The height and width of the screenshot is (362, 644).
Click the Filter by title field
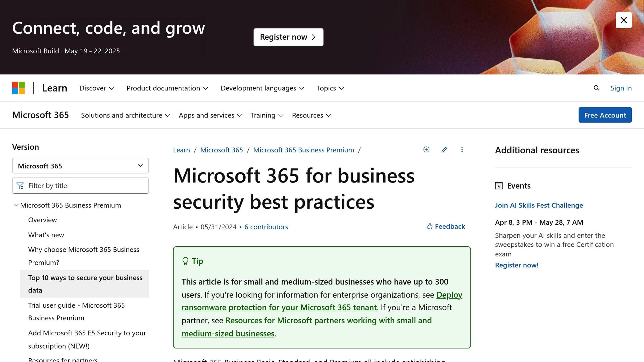[x=80, y=186]
